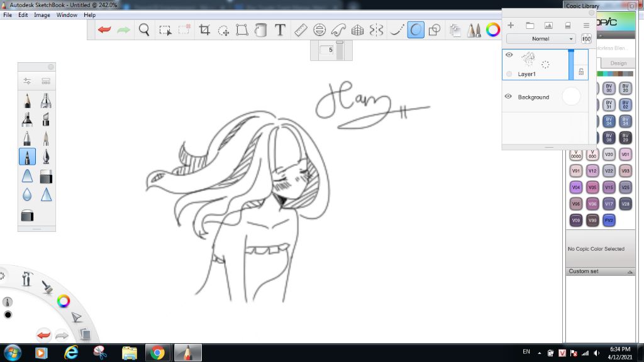Screen dimensions: 644x362
Task: Toggle the French Curve tool
Action: [x=338, y=30]
